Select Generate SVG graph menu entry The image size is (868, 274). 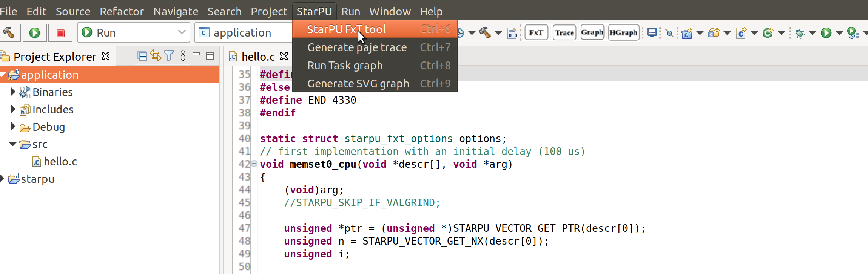coord(375,83)
